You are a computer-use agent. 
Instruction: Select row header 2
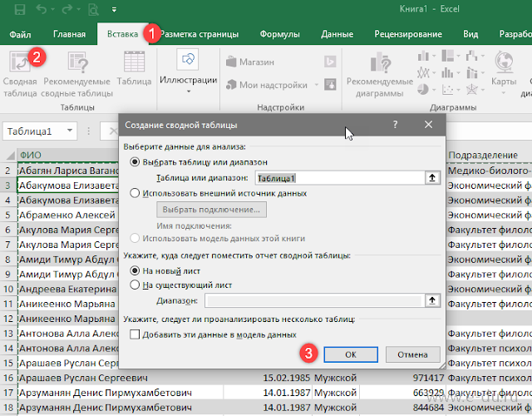tap(8, 171)
